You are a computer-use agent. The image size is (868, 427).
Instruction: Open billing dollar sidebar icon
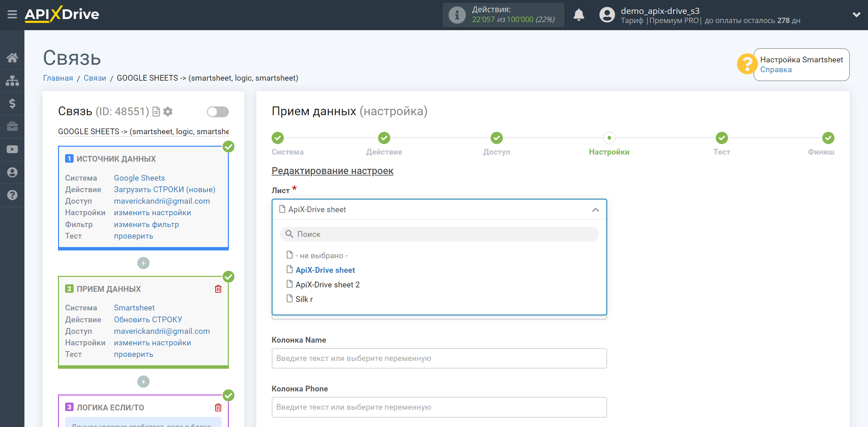(12, 103)
